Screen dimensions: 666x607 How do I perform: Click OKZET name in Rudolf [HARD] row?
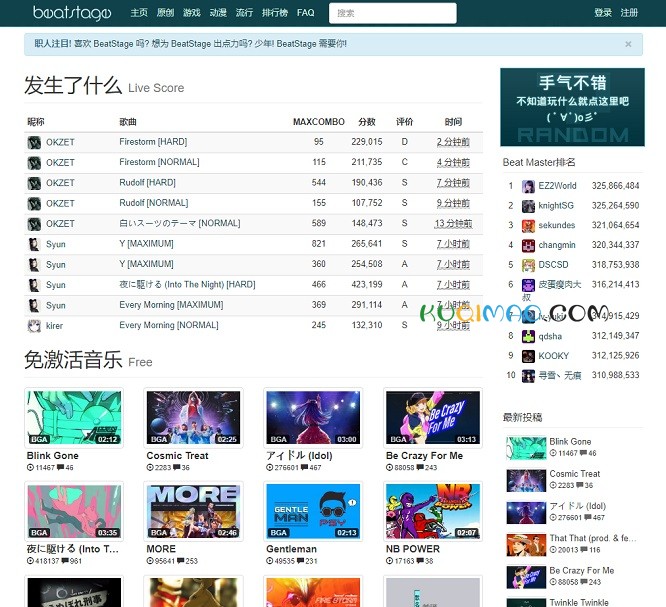60,183
